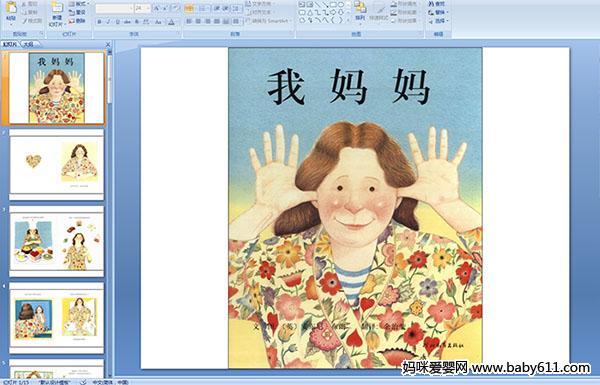
Task: Open Convert to SmartArt dropdown
Action: (x=270, y=21)
